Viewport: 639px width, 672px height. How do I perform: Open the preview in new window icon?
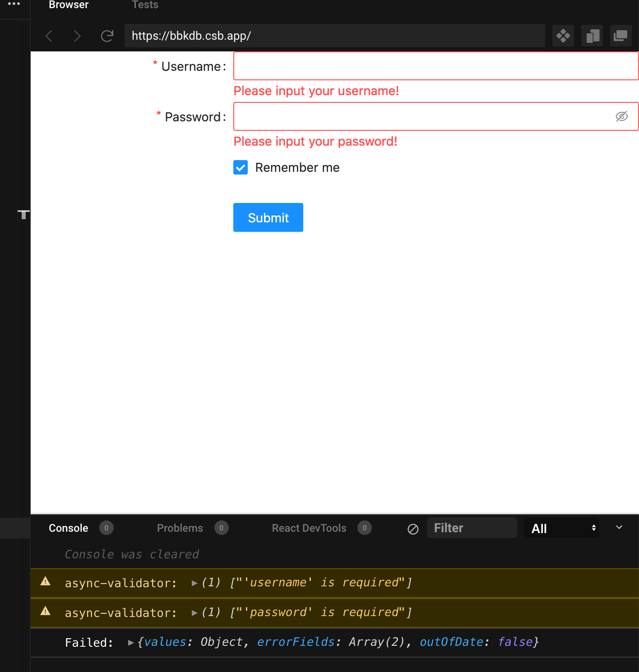620,36
